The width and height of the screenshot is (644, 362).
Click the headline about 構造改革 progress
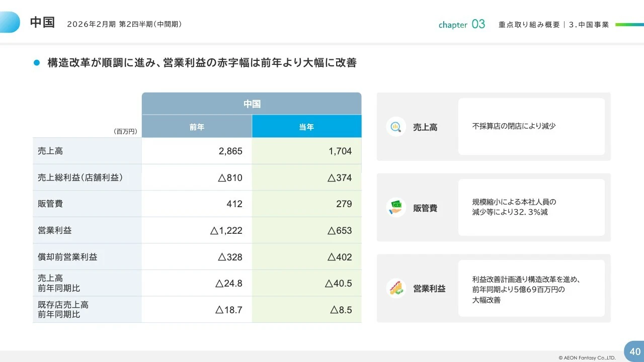pyautogui.click(x=201, y=63)
